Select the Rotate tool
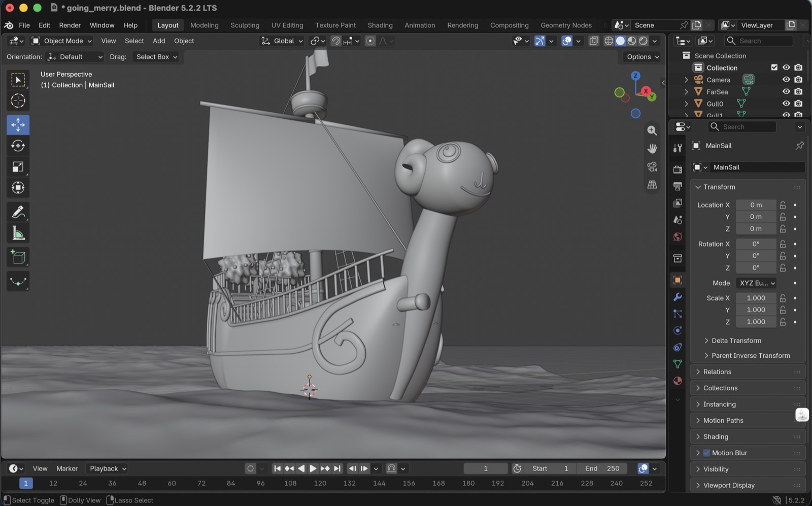Screen dimensions: 812x506 tap(18, 146)
